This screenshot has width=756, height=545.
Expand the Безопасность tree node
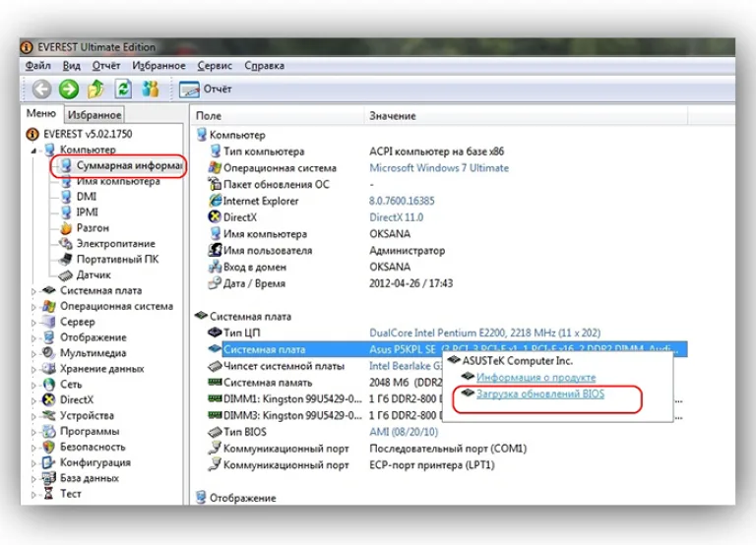coord(33,448)
